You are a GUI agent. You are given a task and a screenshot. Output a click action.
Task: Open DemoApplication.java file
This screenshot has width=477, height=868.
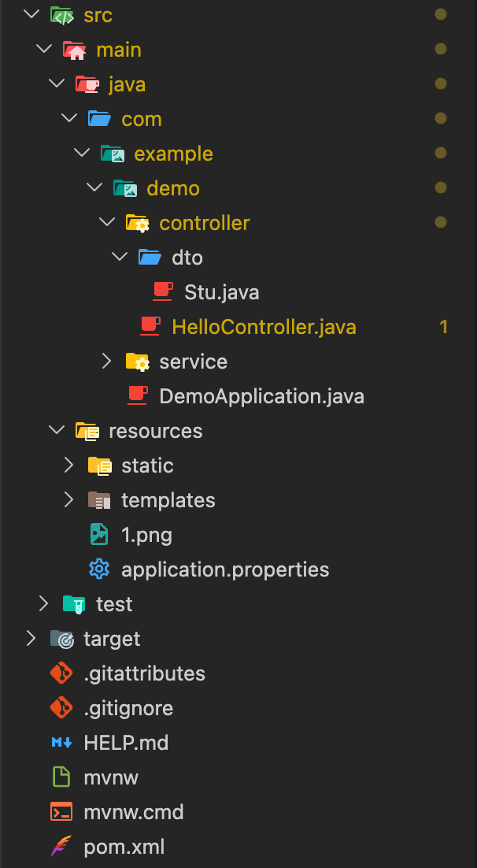(262, 396)
